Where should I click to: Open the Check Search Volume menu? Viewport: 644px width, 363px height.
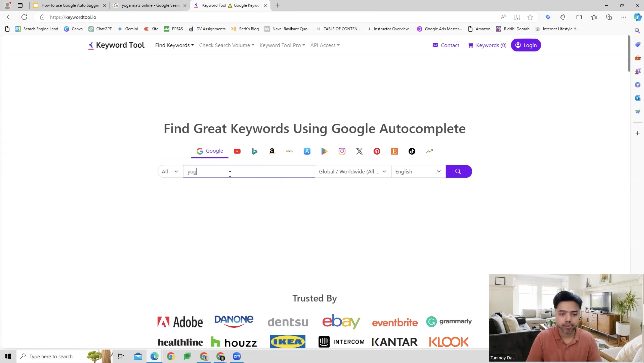point(226,45)
